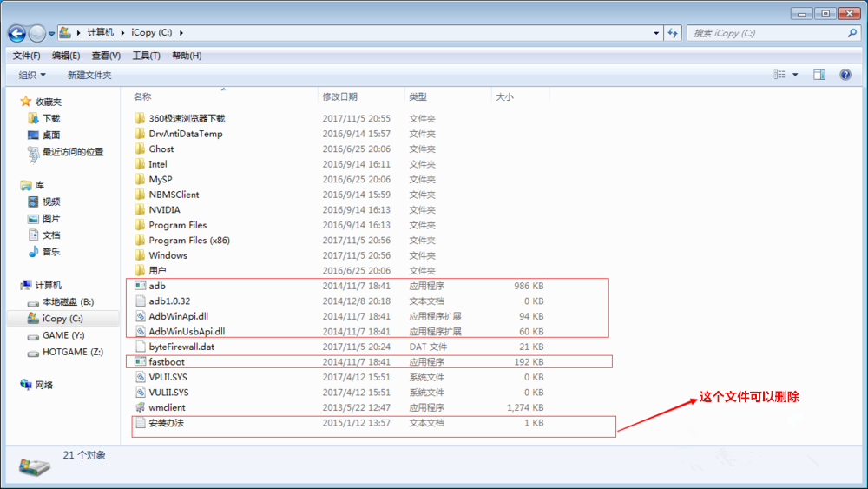Open the 图片 library
Image resolution: width=868 pixels, height=489 pixels.
pos(51,218)
